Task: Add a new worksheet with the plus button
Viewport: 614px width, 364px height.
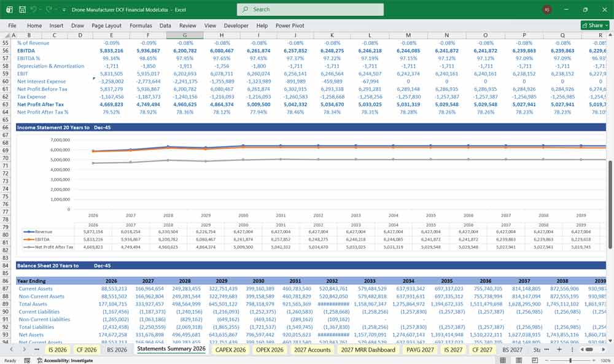Action: tap(559, 348)
